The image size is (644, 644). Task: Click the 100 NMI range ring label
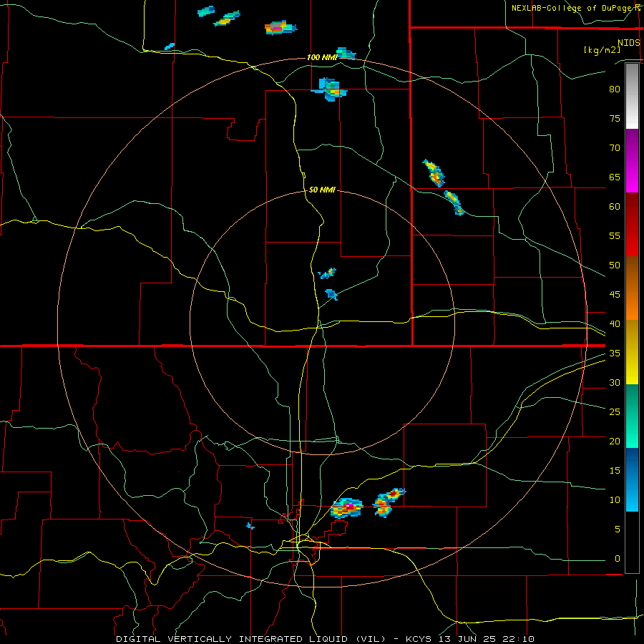point(322,57)
